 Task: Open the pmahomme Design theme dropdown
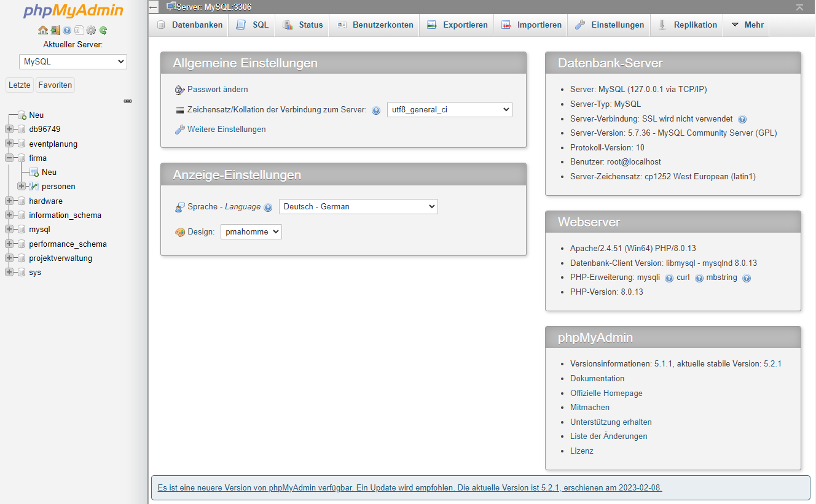click(251, 231)
